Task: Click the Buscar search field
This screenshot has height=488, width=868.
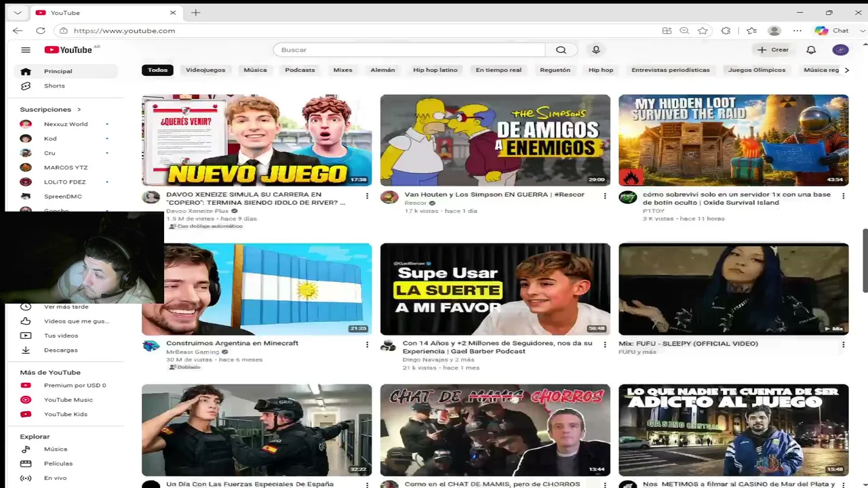Action: [x=409, y=49]
